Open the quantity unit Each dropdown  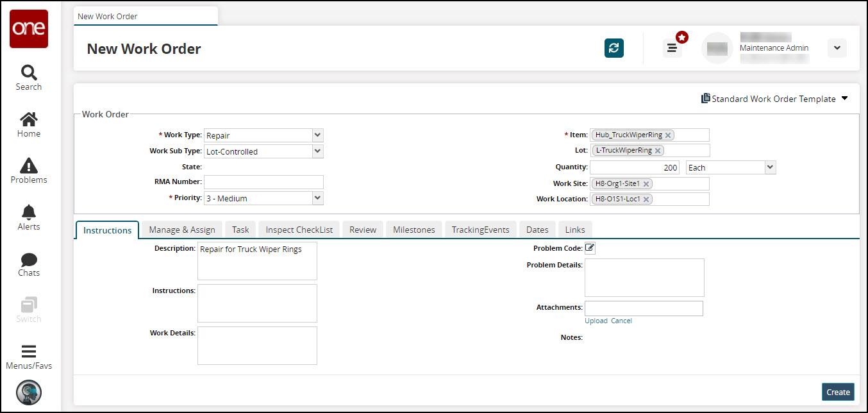[770, 167]
